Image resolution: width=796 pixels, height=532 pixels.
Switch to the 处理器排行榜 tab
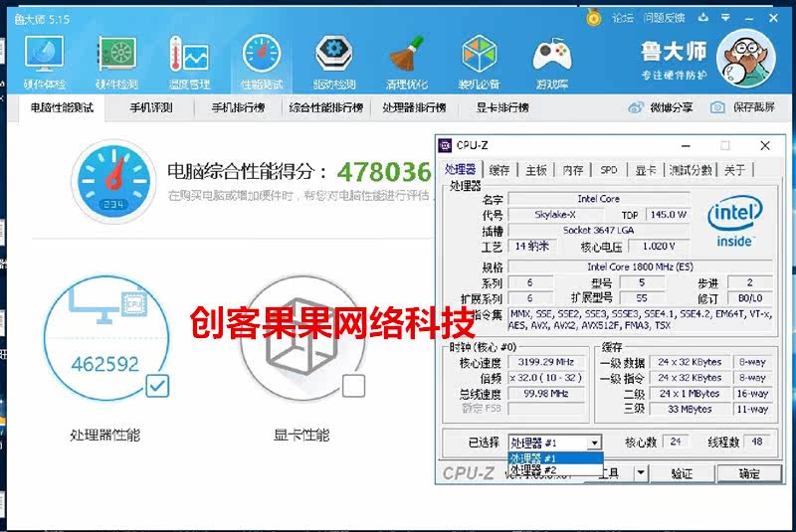click(414, 107)
